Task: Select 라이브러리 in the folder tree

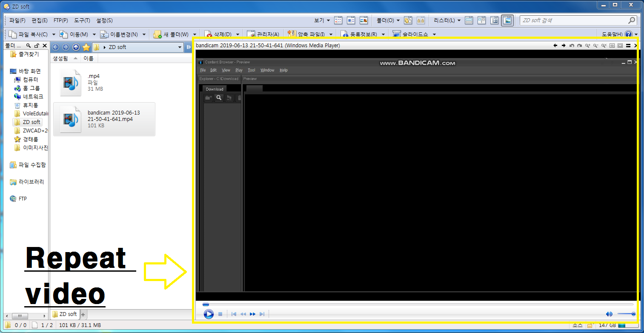Action: [27, 182]
